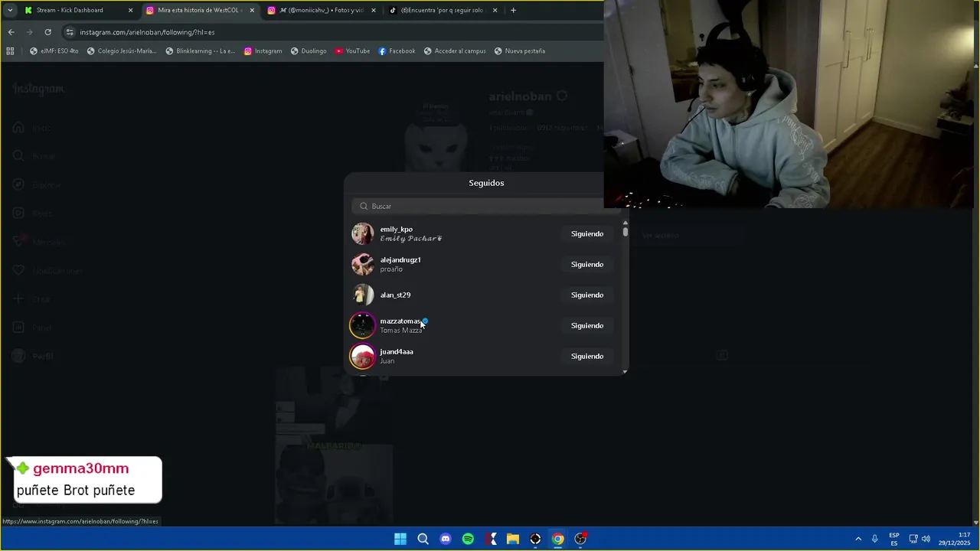Click Siguiendo next to juand4aaa

[x=587, y=356]
